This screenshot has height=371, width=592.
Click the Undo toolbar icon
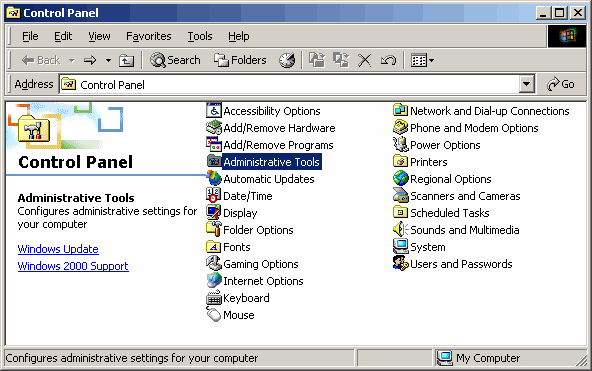(x=388, y=60)
